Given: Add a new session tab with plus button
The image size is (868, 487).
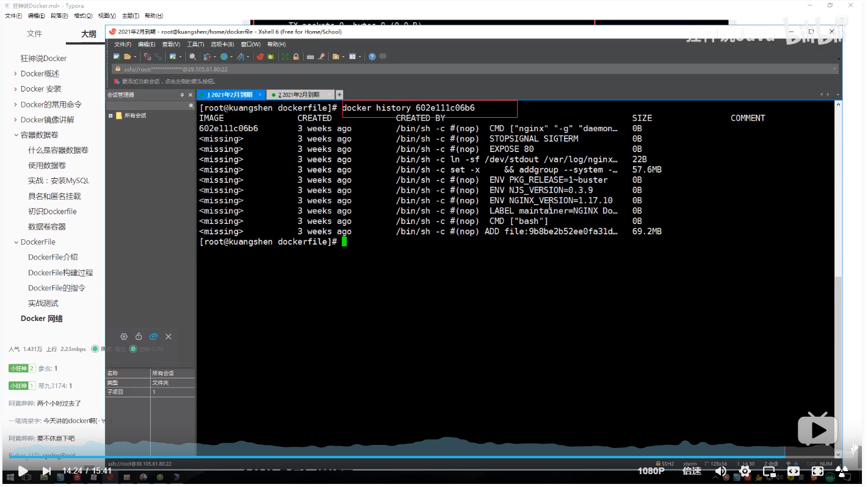Looking at the screenshot, I should click(339, 95).
